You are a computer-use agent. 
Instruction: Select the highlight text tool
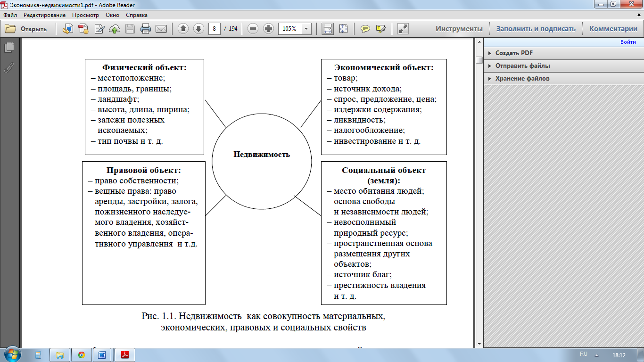[x=381, y=29]
